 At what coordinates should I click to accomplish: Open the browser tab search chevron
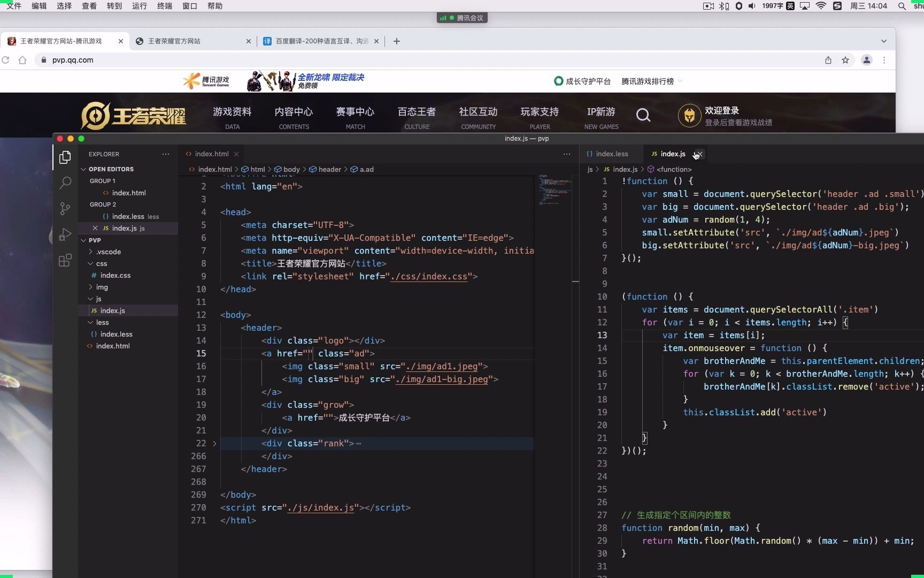click(x=883, y=41)
